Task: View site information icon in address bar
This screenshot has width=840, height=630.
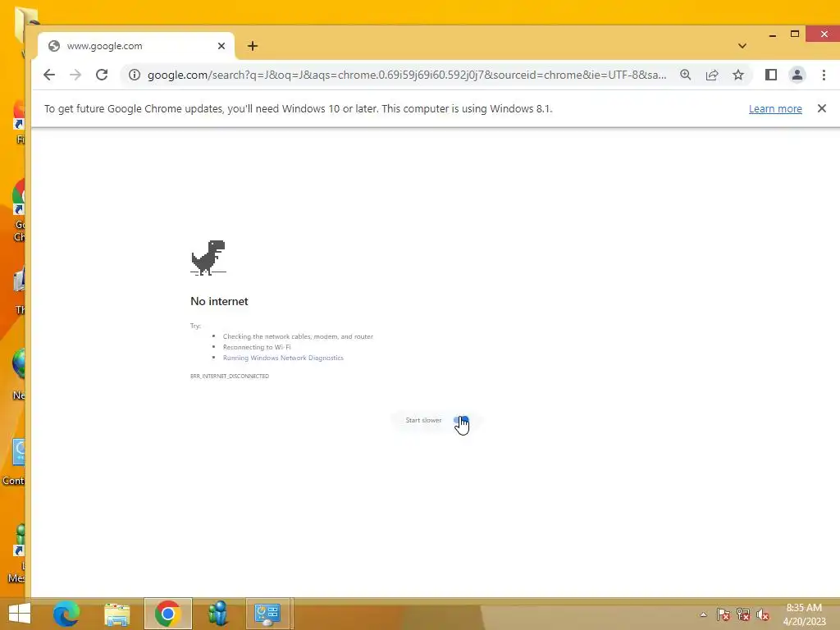Action: pos(135,75)
